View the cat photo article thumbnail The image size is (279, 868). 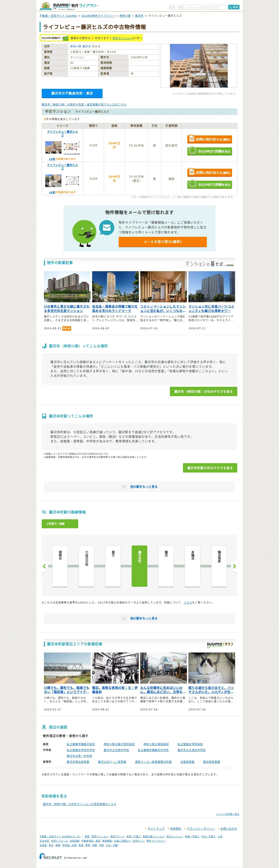[x=211, y=668]
